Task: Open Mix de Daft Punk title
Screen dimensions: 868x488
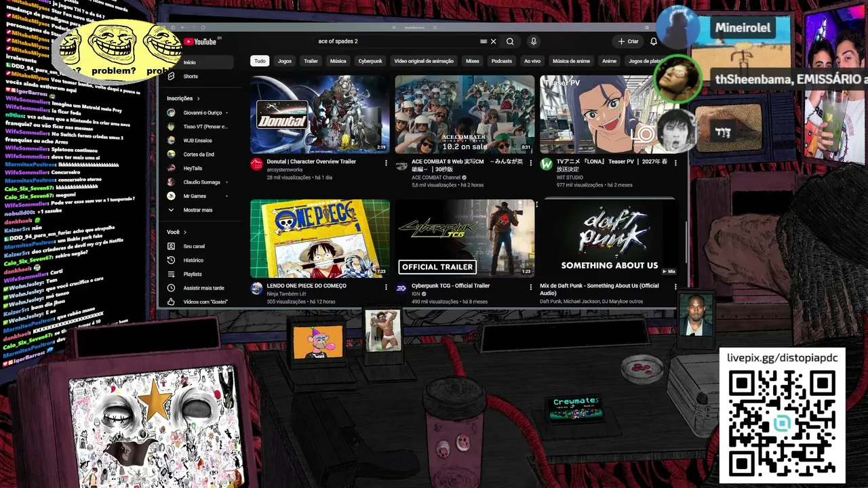Action: pyautogui.click(x=599, y=289)
